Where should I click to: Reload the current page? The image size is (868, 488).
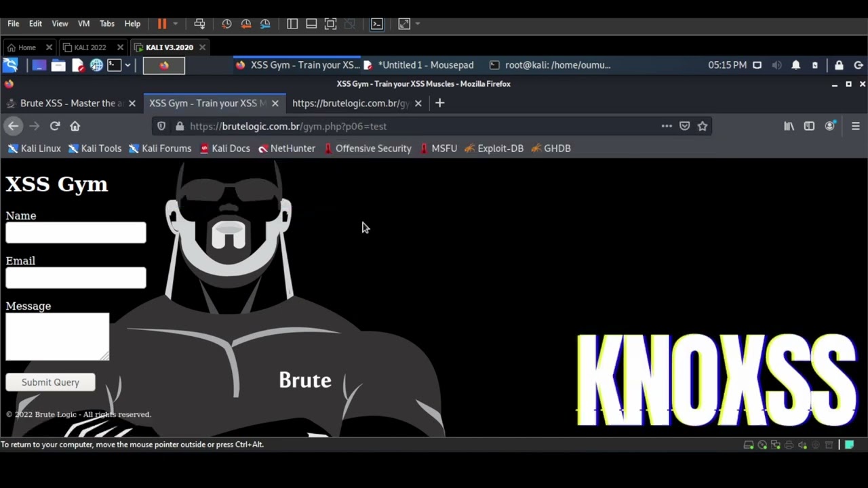[x=55, y=126]
